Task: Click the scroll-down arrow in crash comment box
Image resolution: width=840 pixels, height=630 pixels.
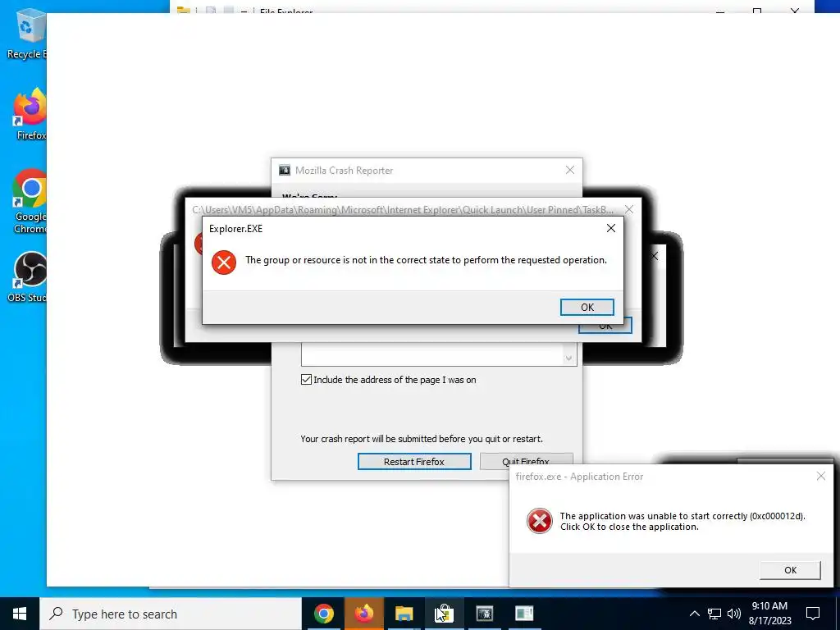Action: 569,358
